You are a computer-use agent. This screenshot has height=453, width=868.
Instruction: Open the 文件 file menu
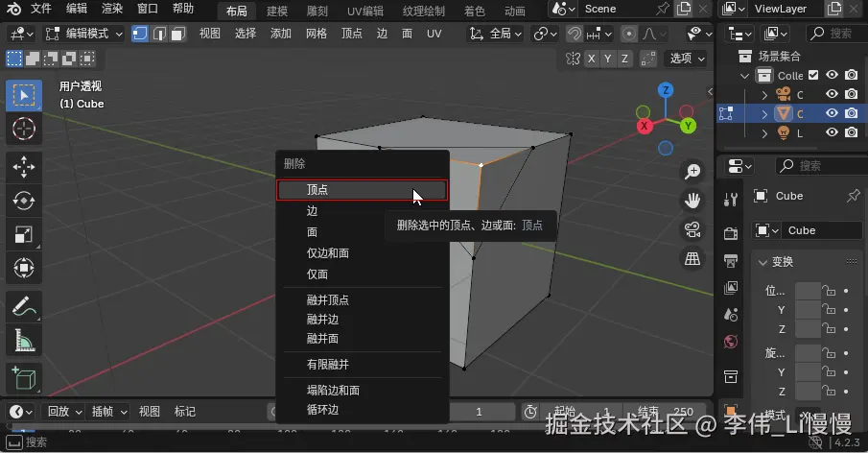tap(40, 9)
